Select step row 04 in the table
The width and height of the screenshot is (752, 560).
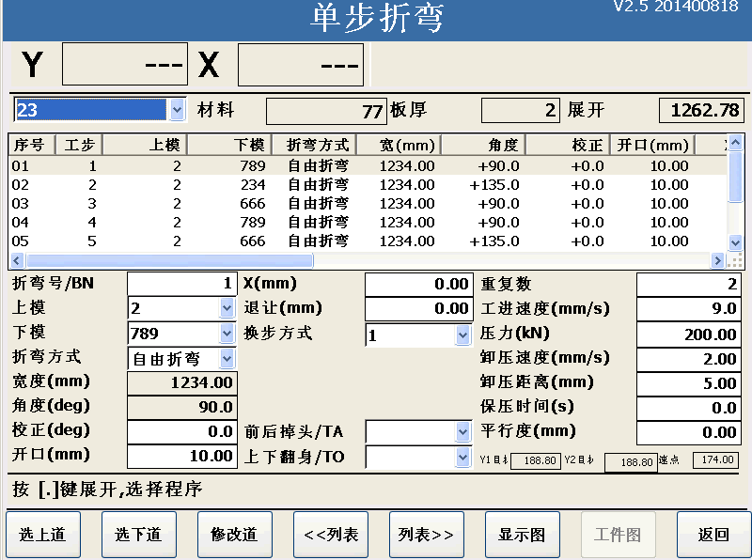click(368, 222)
